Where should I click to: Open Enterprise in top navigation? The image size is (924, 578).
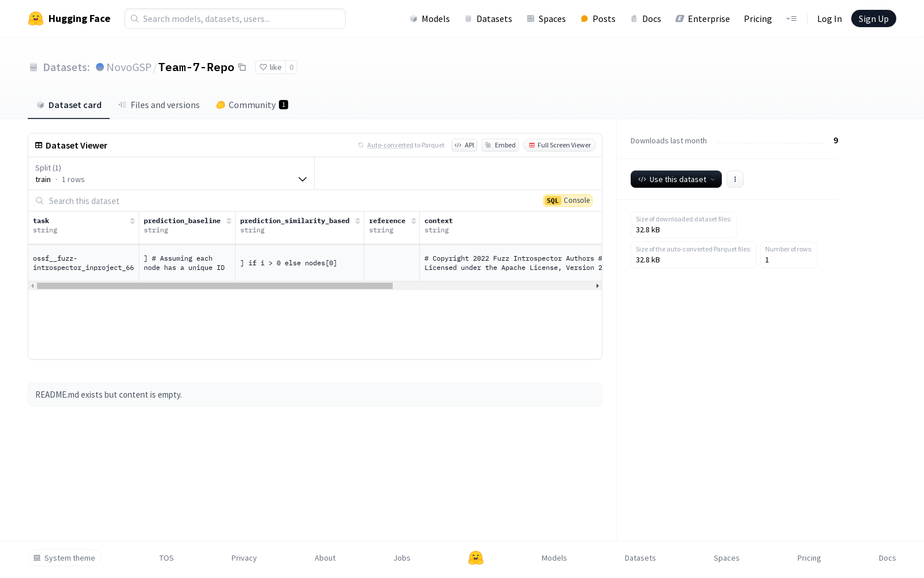point(703,18)
